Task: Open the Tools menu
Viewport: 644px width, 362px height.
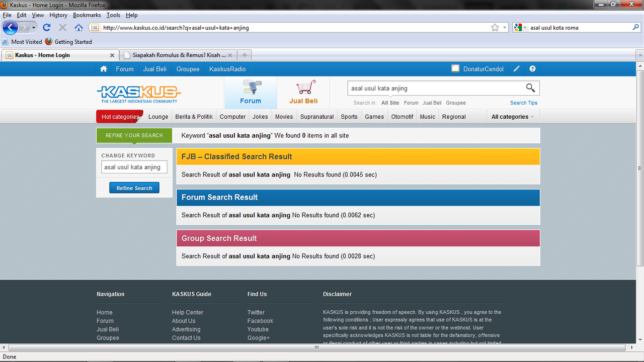Action: tap(113, 15)
